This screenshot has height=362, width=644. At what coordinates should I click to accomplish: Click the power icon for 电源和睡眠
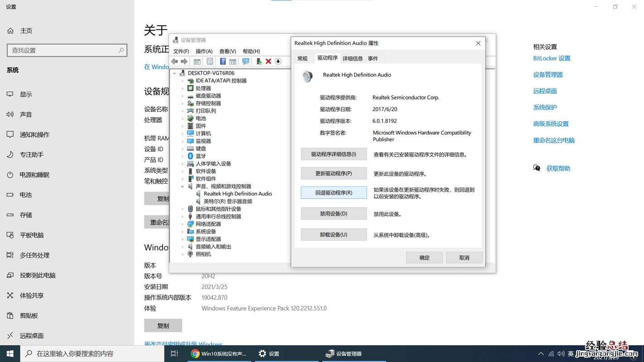[10, 175]
